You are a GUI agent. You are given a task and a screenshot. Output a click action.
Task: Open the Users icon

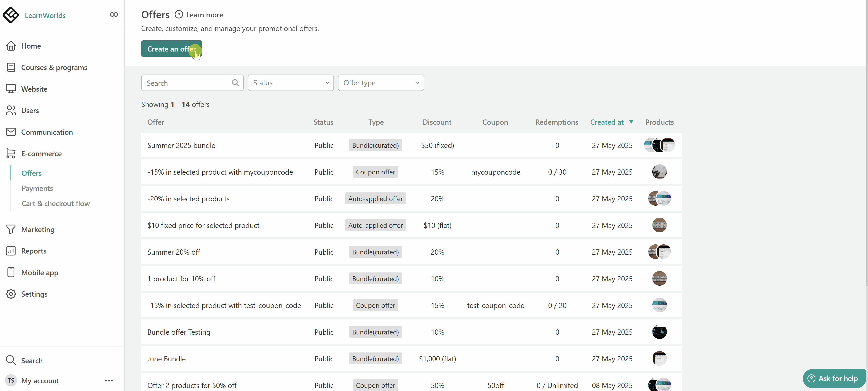[x=11, y=110]
